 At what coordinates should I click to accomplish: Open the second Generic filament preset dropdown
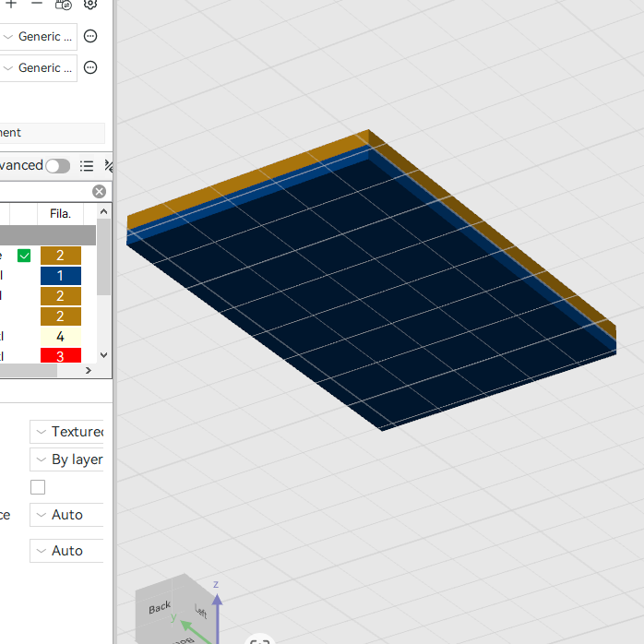coord(38,67)
